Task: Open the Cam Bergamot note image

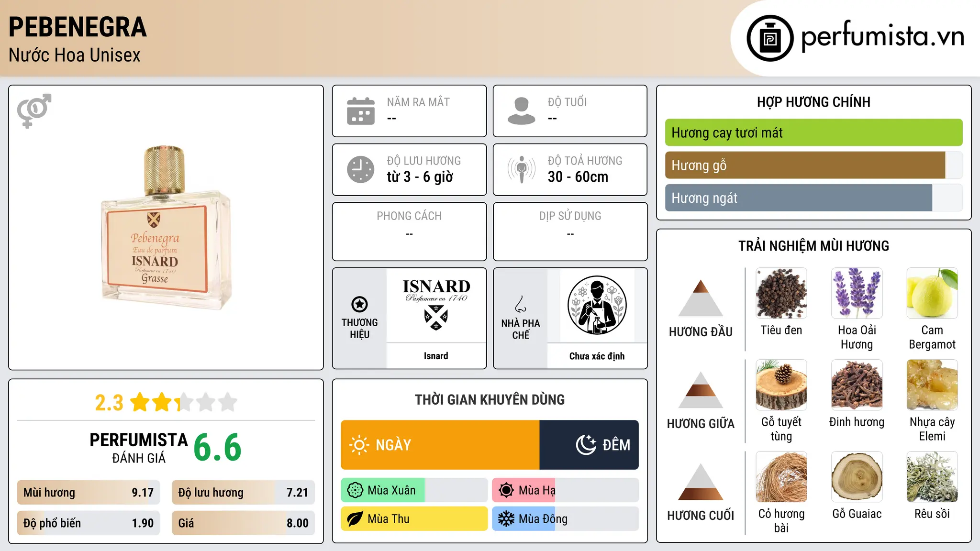Action: 932,293
